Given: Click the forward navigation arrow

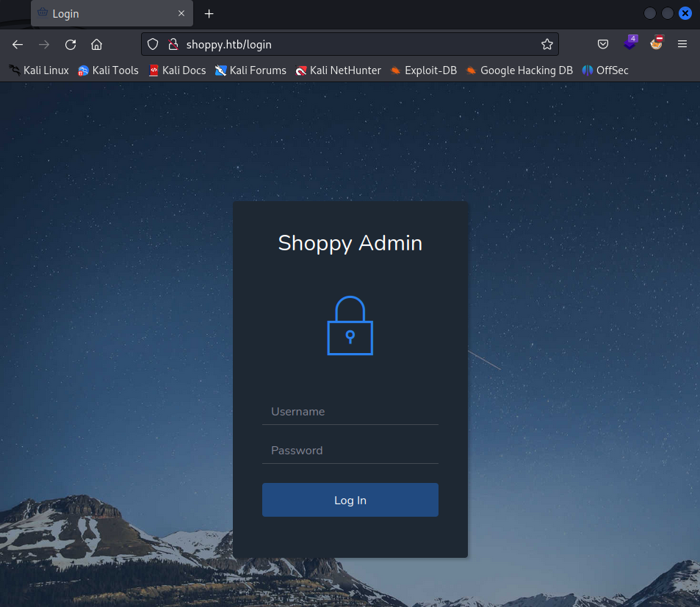Looking at the screenshot, I should (x=44, y=45).
